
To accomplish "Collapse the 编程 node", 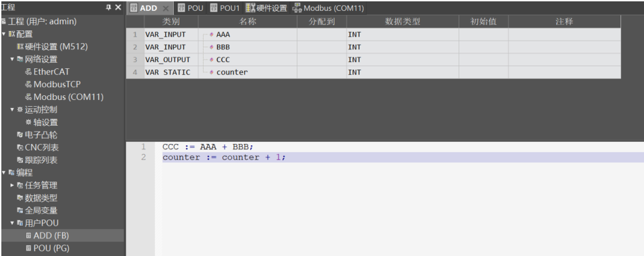I will point(3,172).
